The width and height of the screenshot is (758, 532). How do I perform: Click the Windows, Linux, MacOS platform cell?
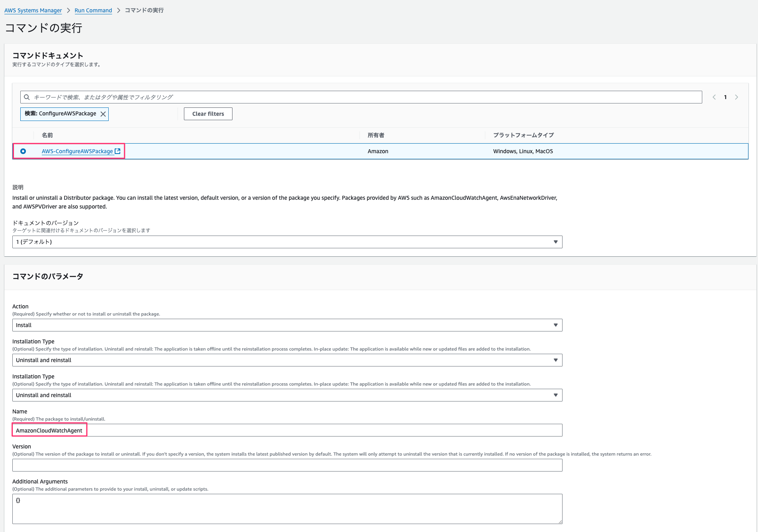tap(523, 151)
